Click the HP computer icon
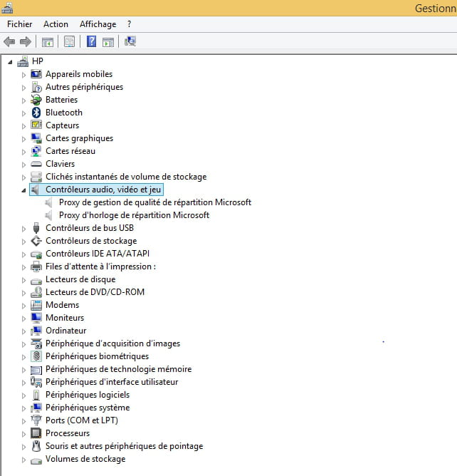Image resolution: width=457 pixels, height=476 pixels. [23, 61]
